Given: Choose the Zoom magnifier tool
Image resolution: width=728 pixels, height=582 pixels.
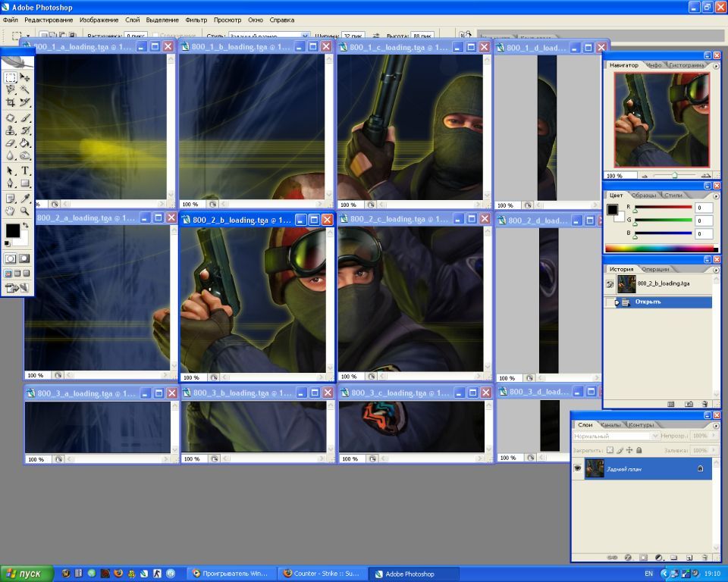Looking at the screenshot, I should (x=25, y=211).
